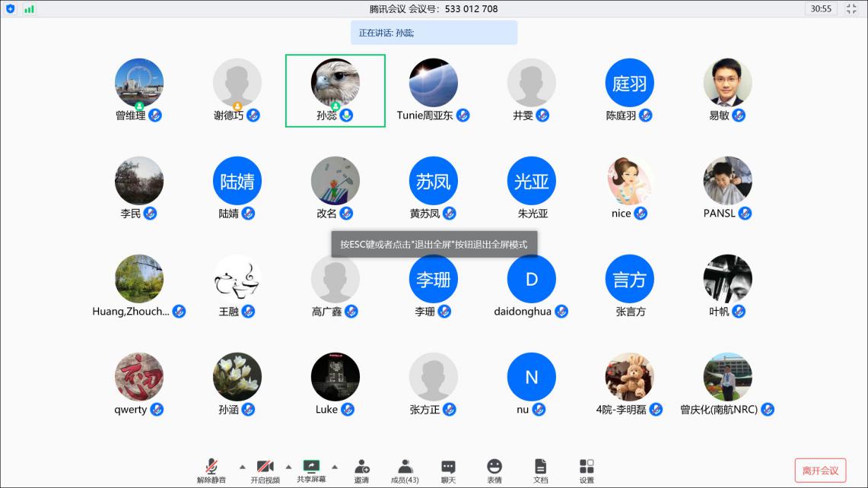This screenshot has height=488, width=868.
Task: Click the 共享屏幕 share screen icon
Action: [311, 467]
